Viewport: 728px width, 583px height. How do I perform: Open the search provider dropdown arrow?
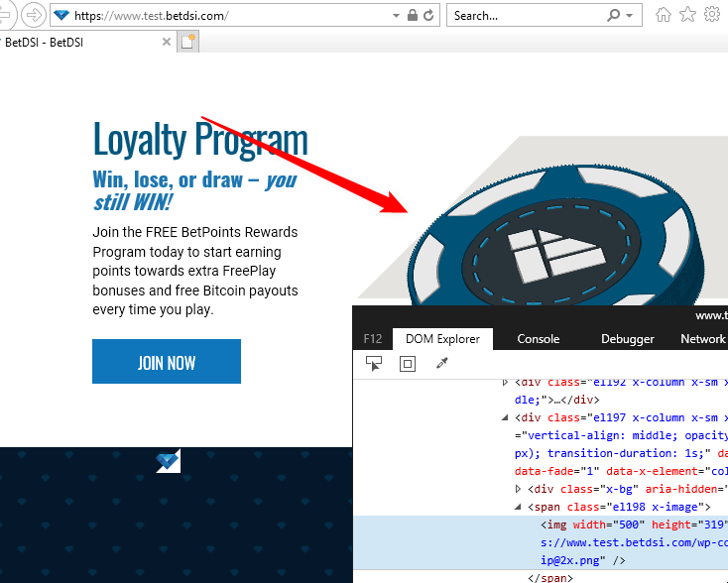[x=631, y=15]
